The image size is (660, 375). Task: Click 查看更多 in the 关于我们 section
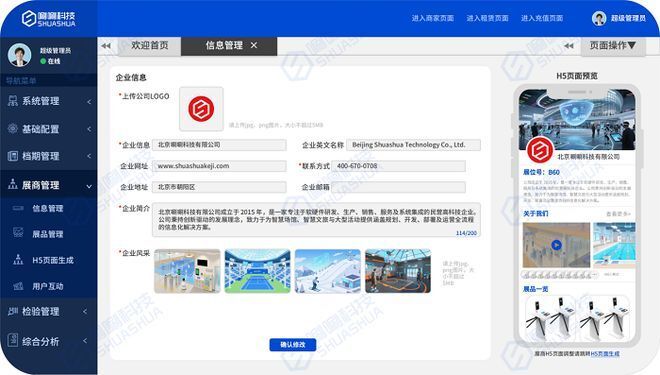(x=618, y=214)
